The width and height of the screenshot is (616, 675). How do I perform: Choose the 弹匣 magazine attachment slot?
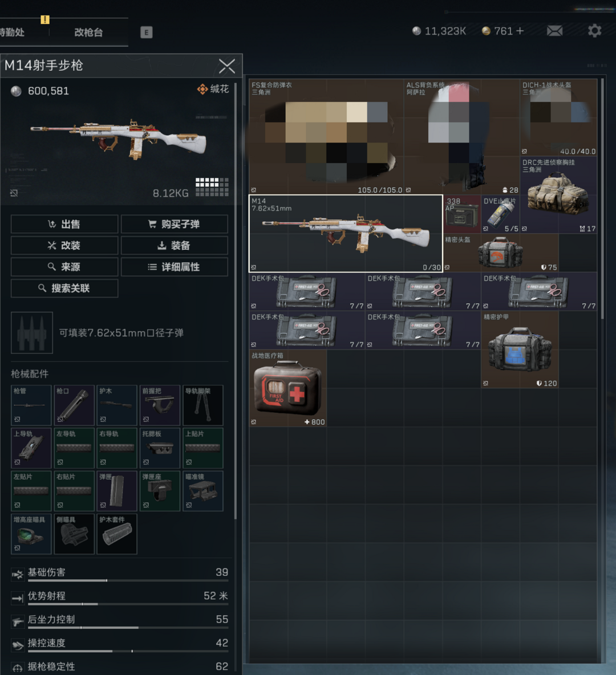117,491
